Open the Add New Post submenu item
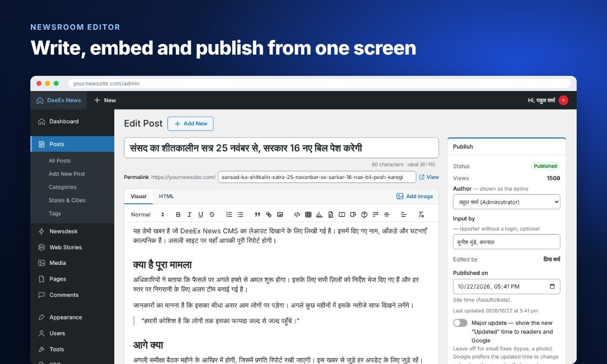Screen dimensions: 607x364 67,174
